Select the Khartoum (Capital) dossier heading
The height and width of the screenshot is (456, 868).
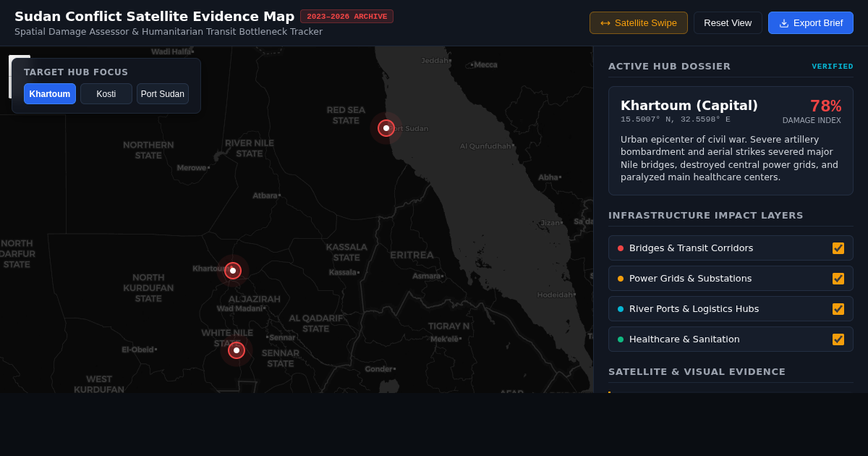point(689,105)
